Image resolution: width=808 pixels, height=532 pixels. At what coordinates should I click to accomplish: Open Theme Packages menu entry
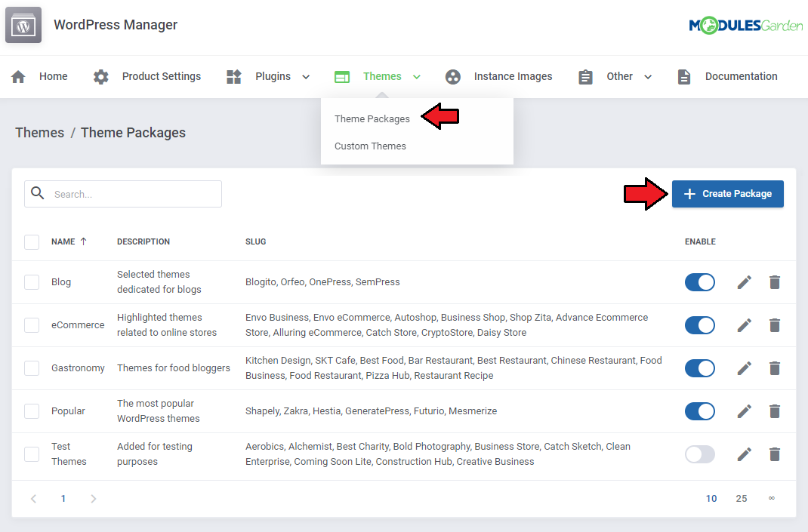[x=372, y=119]
